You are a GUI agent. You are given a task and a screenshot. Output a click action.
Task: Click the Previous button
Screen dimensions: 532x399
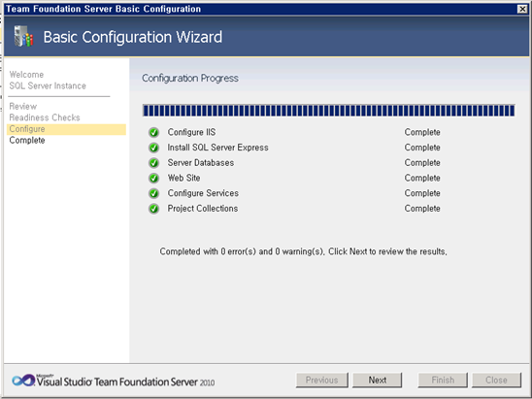click(322, 380)
